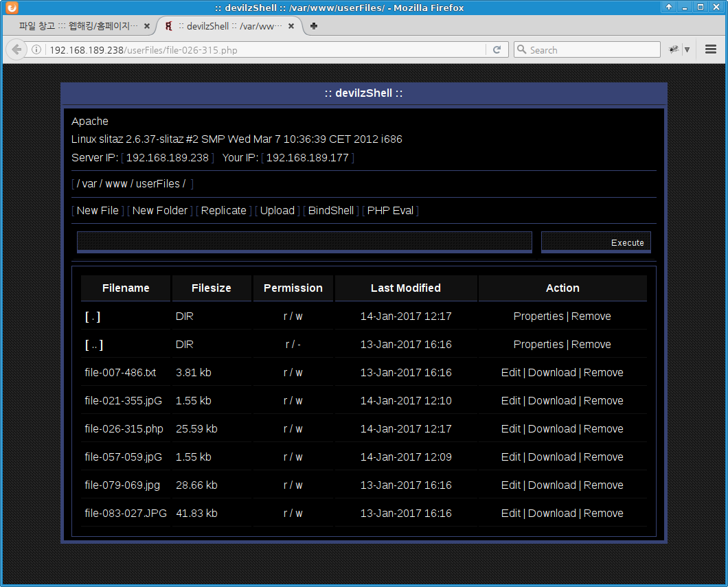Screen dimensions: 728x587
Task: Click the Firefox back arrow button
Action: tap(16, 49)
